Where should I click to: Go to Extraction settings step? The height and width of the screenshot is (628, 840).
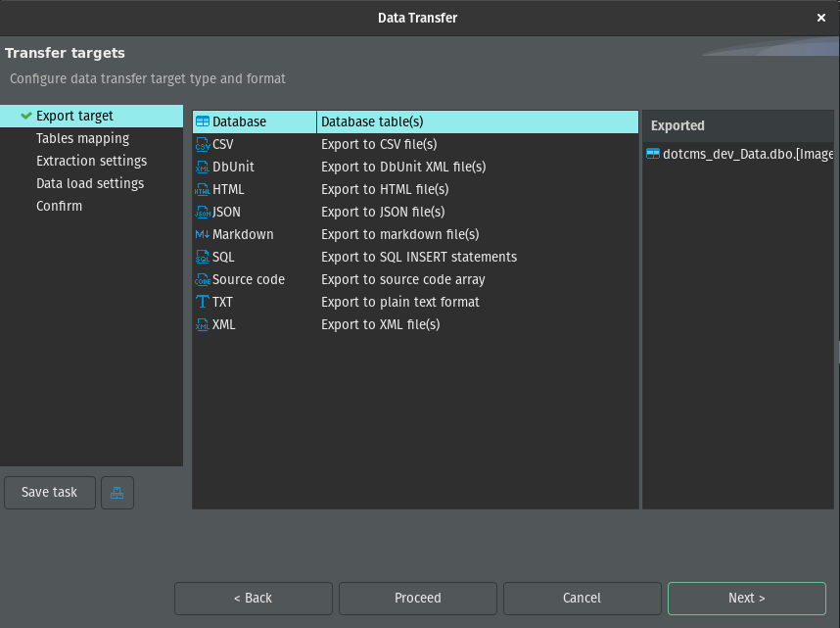coord(91,161)
